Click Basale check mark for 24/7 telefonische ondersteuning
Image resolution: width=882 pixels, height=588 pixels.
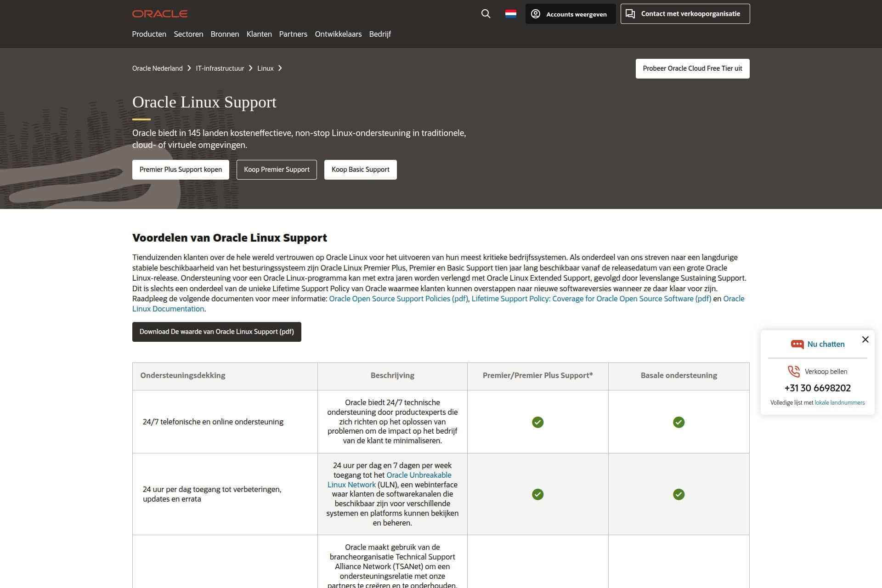(x=678, y=422)
